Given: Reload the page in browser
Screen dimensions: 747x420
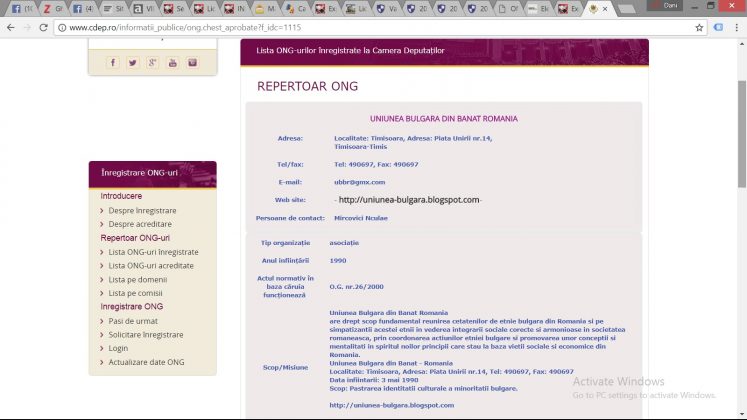Looking at the screenshot, I should click(x=44, y=27).
